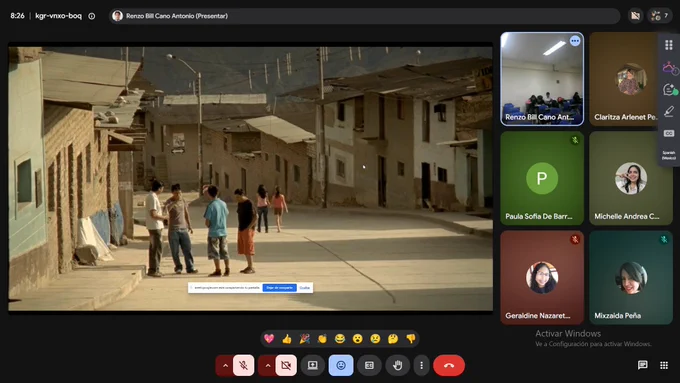Image resolution: width=680 pixels, height=383 pixels.
Task: Toggle incoming video off icon at top
Action: click(x=635, y=16)
